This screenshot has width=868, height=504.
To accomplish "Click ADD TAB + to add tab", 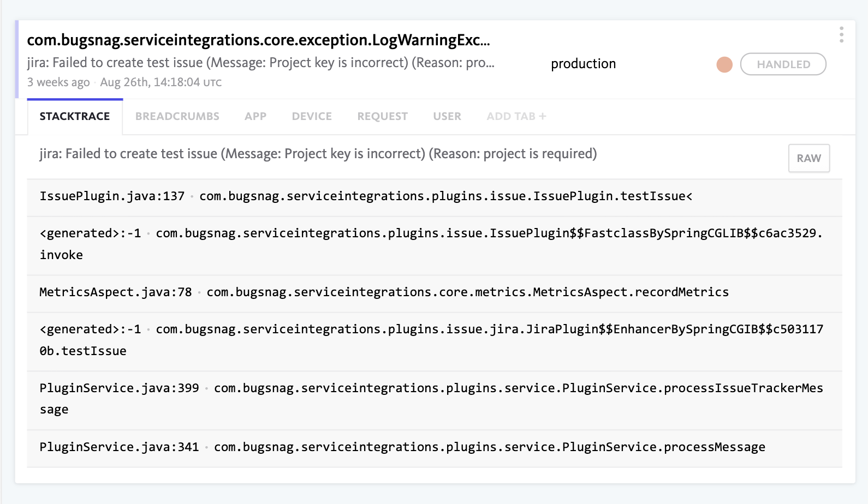I will (516, 116).
